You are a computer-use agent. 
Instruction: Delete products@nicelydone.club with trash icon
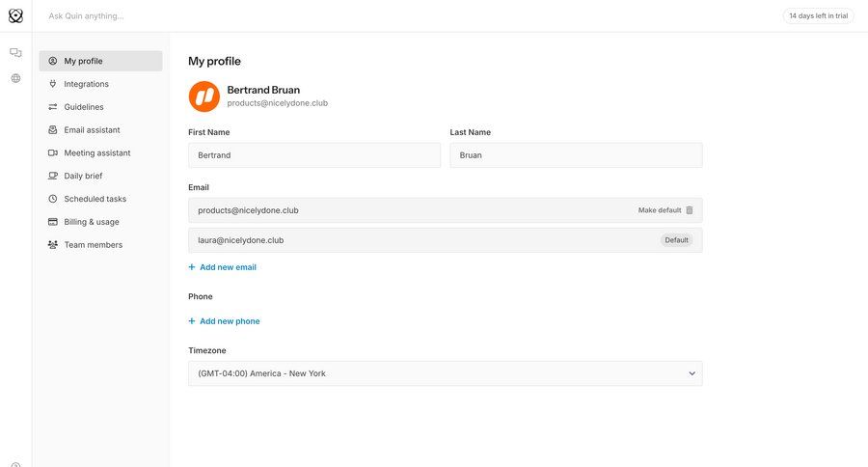point(690,210)
